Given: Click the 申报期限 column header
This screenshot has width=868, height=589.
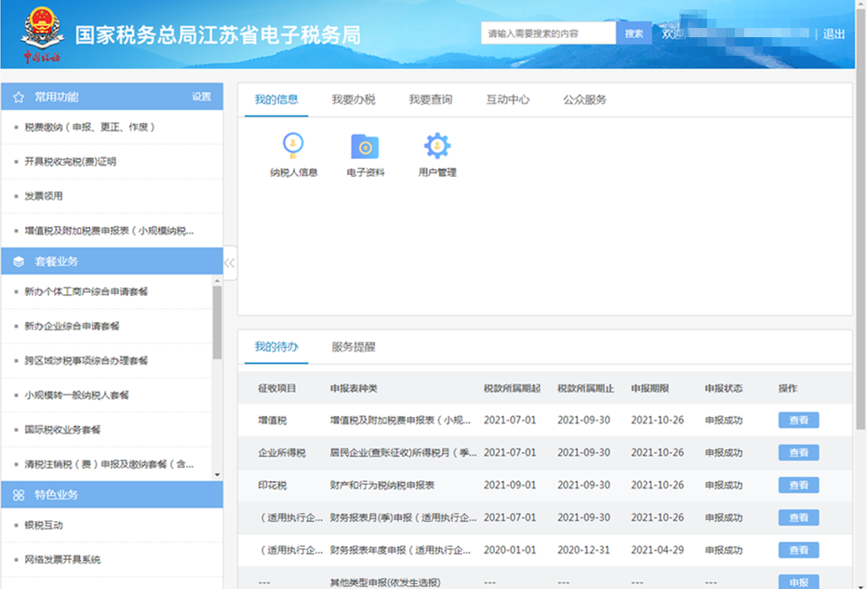Looking at the screenshot, I should 650,389.
